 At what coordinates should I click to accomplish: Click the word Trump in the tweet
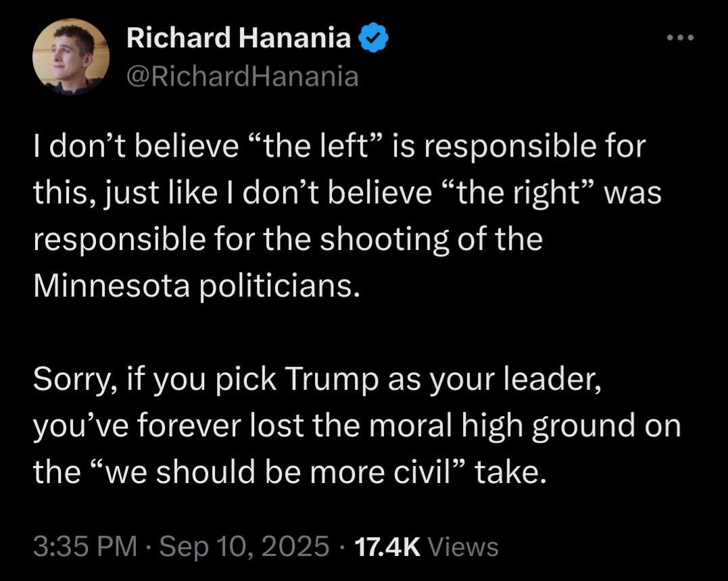click(331, 379)
